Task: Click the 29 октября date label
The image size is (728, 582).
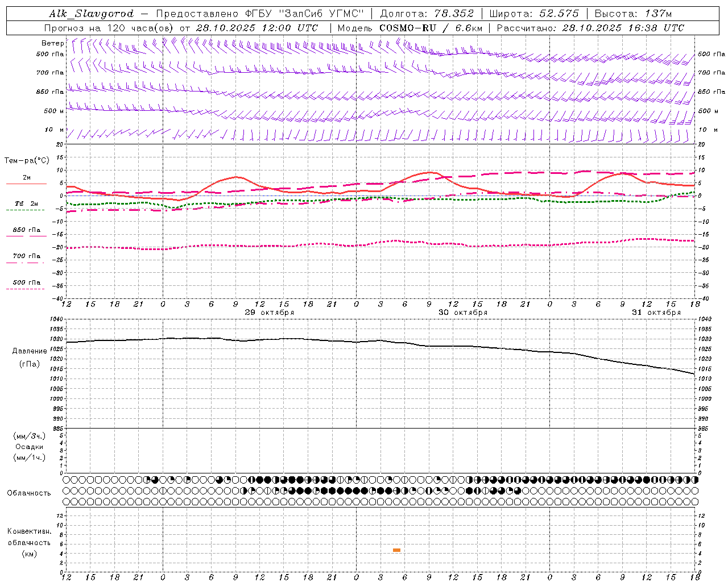Action: 270,313
